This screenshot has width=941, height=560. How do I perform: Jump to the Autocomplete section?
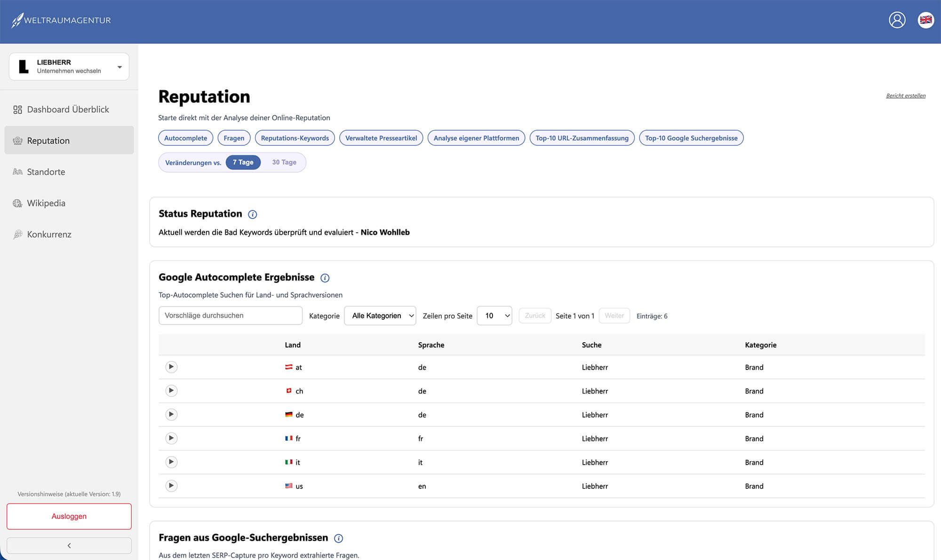[186, 138]
